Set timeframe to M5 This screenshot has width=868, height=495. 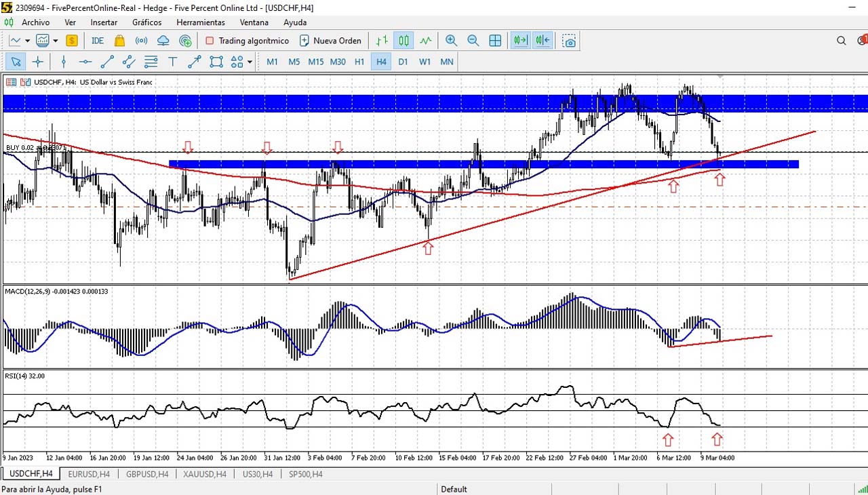pyautogui.click(x=294, y=62)
